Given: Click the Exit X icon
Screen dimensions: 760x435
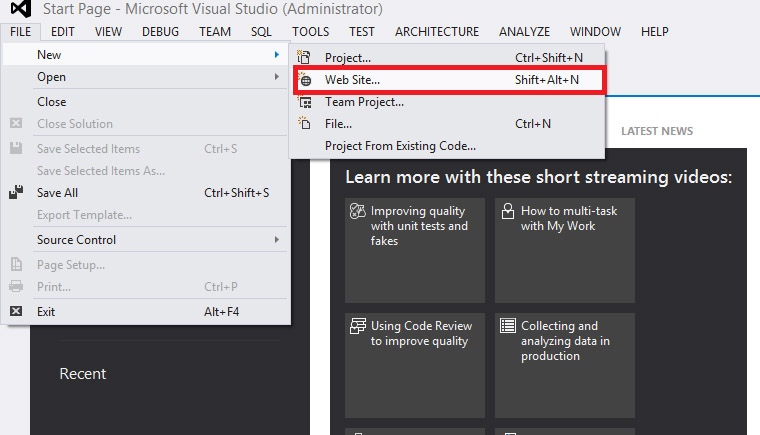Looking at the screenshot, I should tap(16, 311).
